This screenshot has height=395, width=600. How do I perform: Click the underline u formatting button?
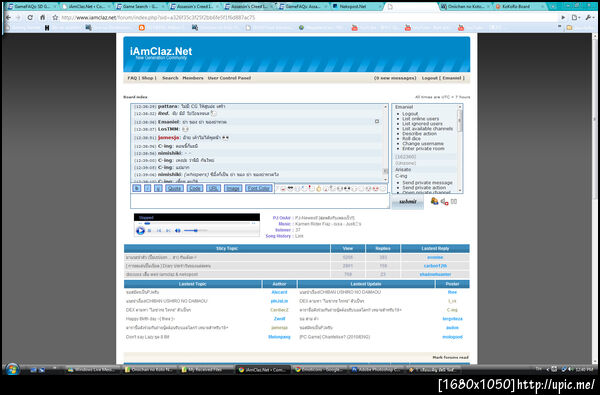pyautogui.click(x=158, y=188)
